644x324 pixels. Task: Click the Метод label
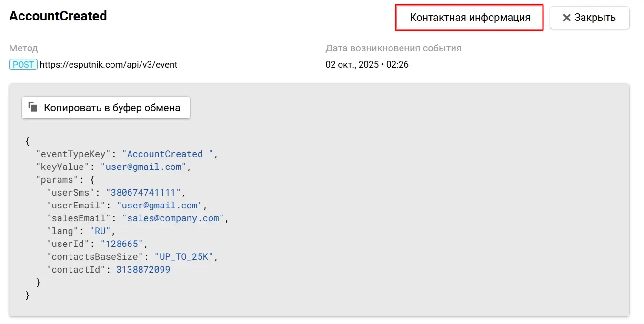coord(23,48)
